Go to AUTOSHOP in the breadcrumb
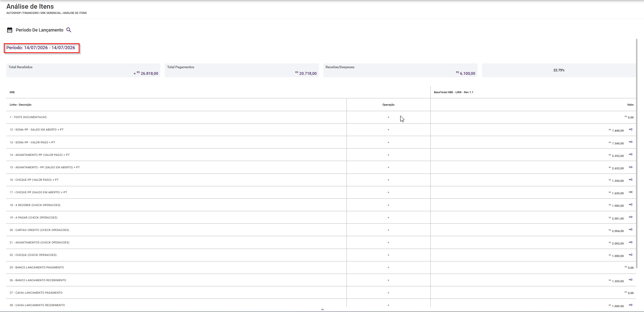Image resolution: width=644 pixels, height=312 pixels. coord(14,13)
